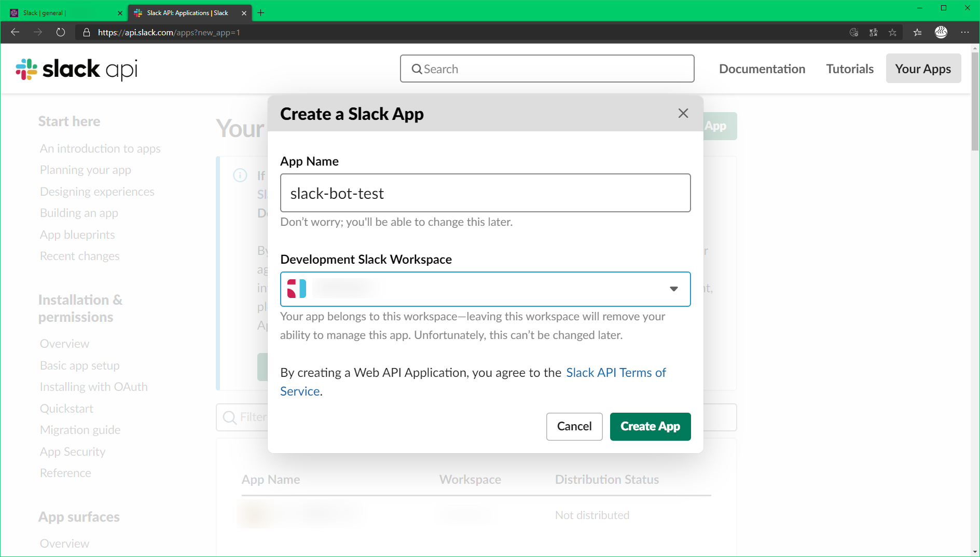Open the Development Slack Workspace dropdown
Image resolution: width=980 pixels, height=557 pixels.
[x=673, y=289]
